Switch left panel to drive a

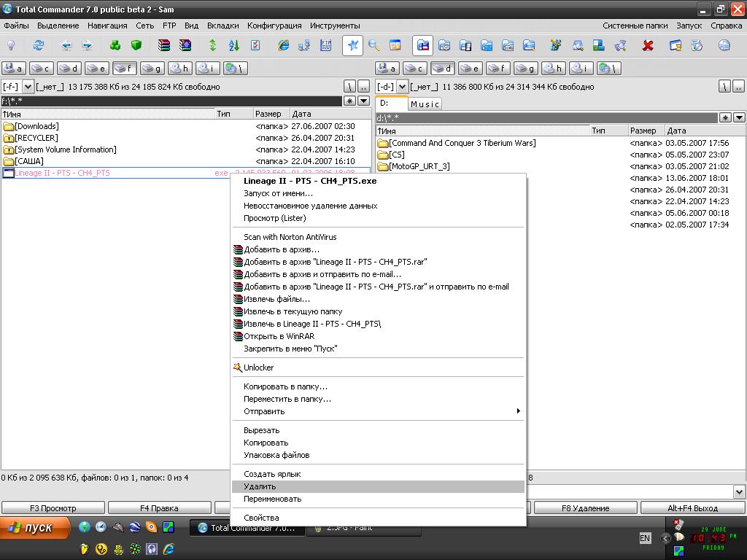click(x=14, y=69)
